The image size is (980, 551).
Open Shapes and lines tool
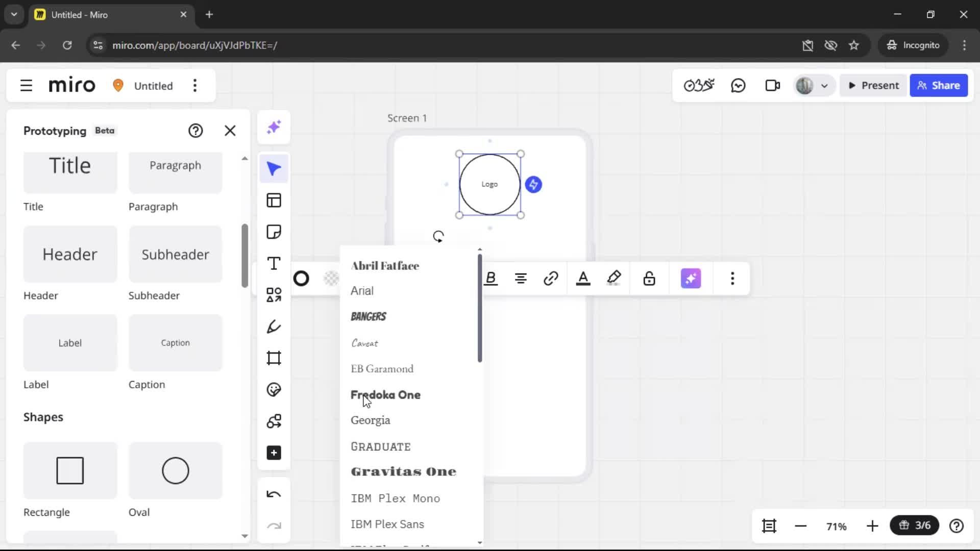tap(274, 295)
